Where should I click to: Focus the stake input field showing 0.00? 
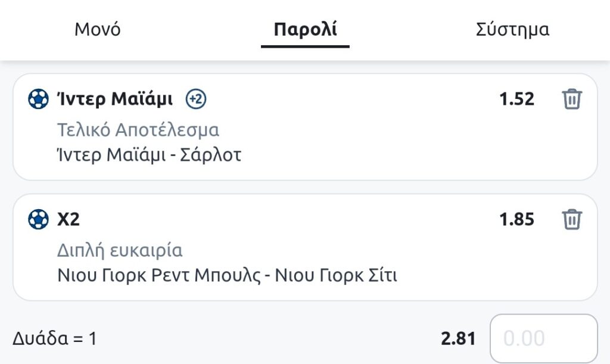pos(543,339)
